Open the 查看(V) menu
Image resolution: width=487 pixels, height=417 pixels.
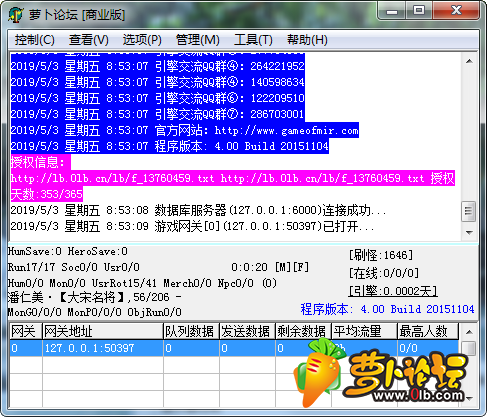89,40
